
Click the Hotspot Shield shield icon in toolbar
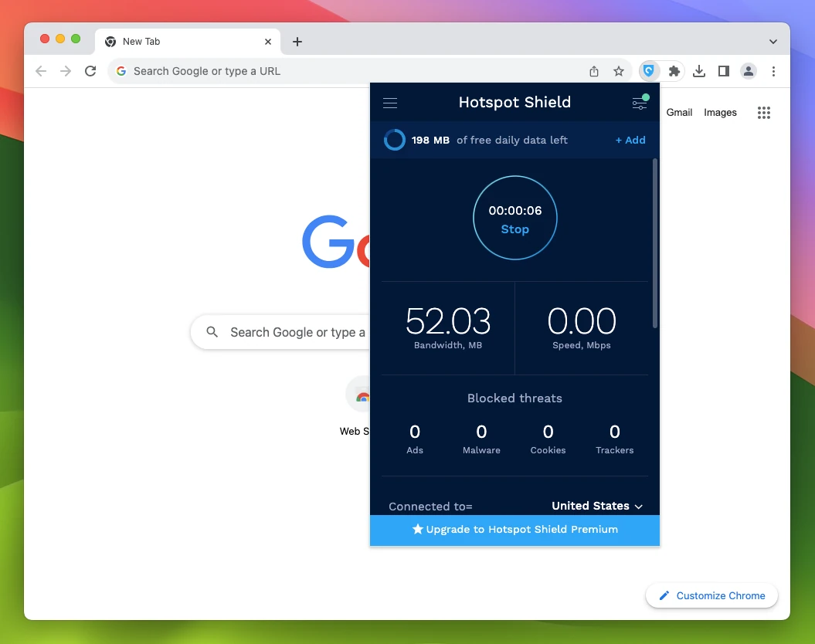pos(649,70)
